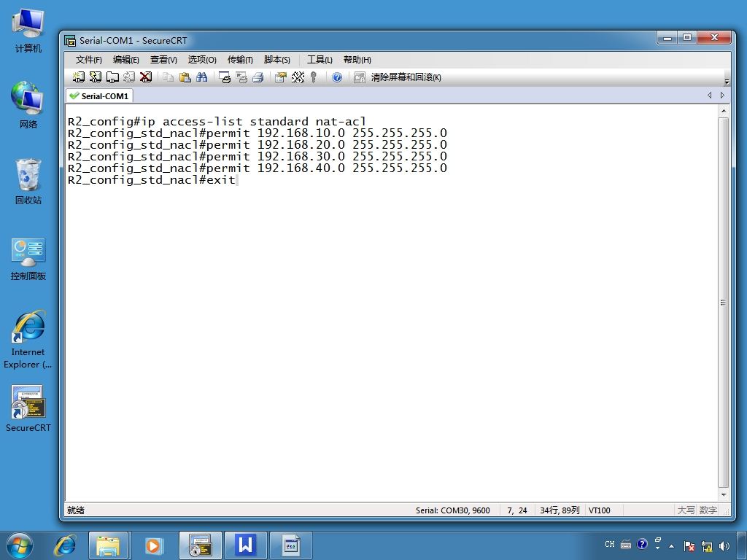
Task: Click the 清除屏幕和回滚(K) button
Action: 406,77
